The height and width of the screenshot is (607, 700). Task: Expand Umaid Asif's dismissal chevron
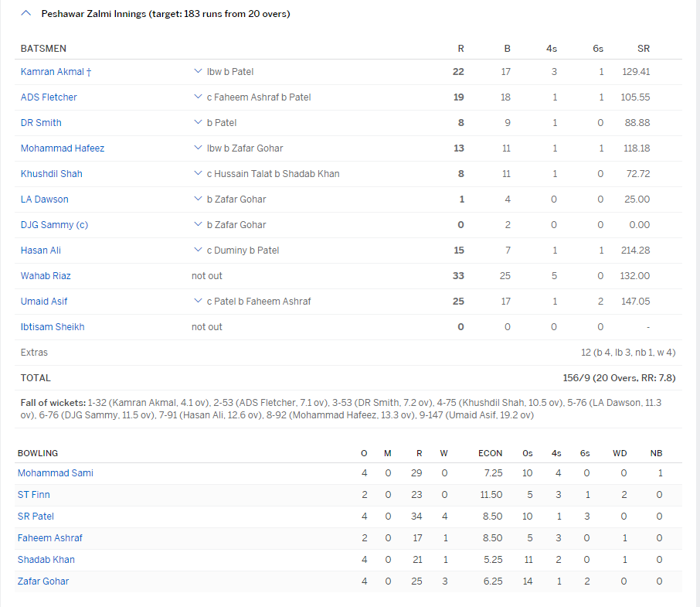tap(198, 302)
